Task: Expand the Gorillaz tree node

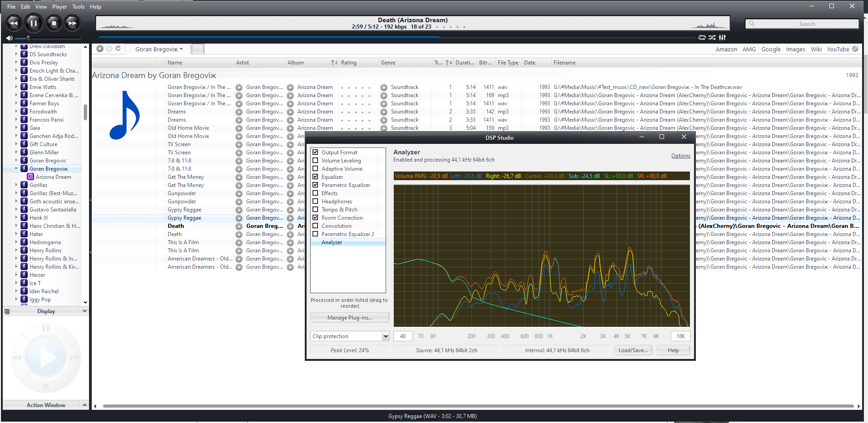Action: [x=16, y=185]
